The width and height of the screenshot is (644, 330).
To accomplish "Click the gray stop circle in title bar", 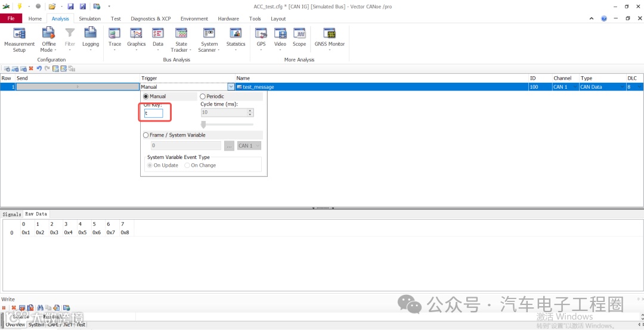I will (x=38, y=6).
